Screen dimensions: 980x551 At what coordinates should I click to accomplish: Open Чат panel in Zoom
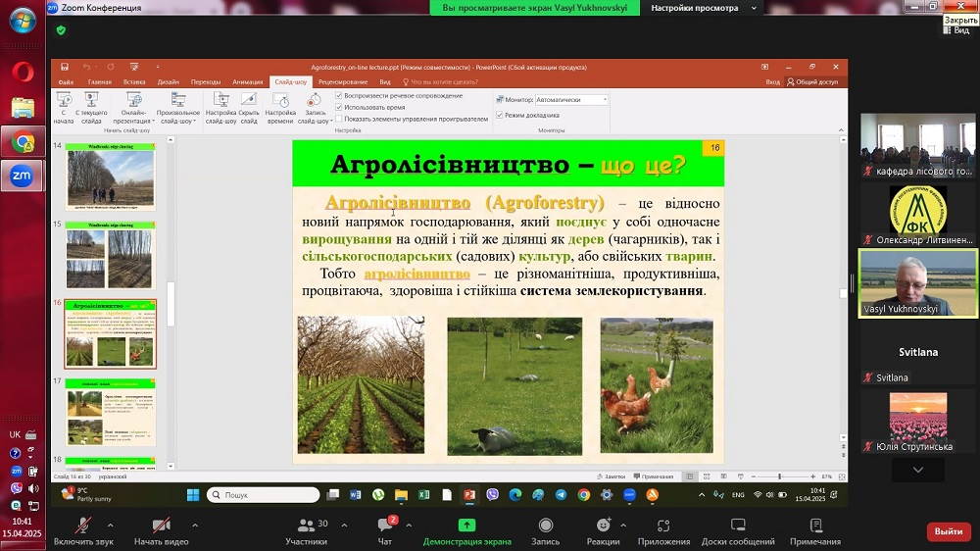[385, 531]
